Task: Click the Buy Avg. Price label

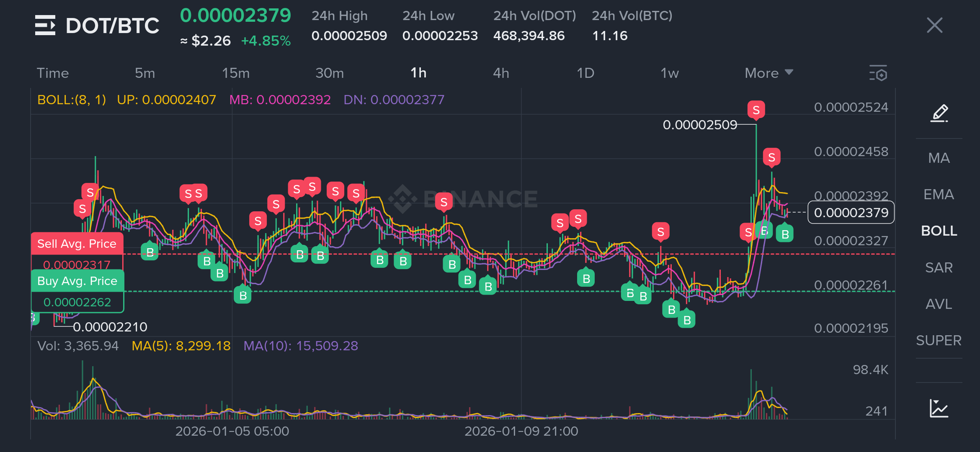Action: tap(77, 281)
